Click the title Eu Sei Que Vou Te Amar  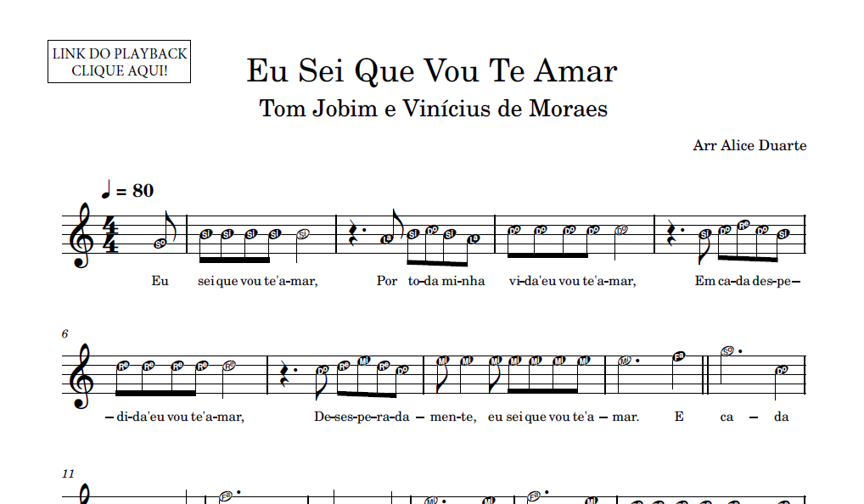pyautogui.click(x=431, y=71)
